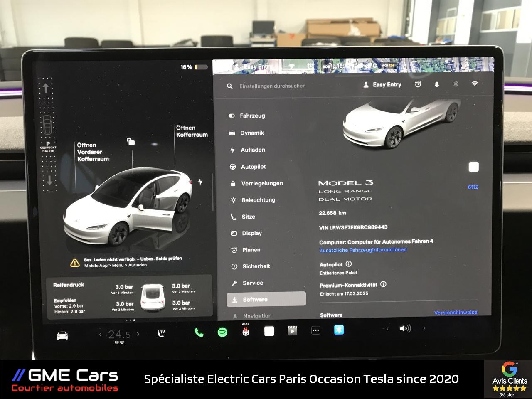Tap the warning triangle alert icon
This screenshot has width=532, height=399.
pos(75,262)
